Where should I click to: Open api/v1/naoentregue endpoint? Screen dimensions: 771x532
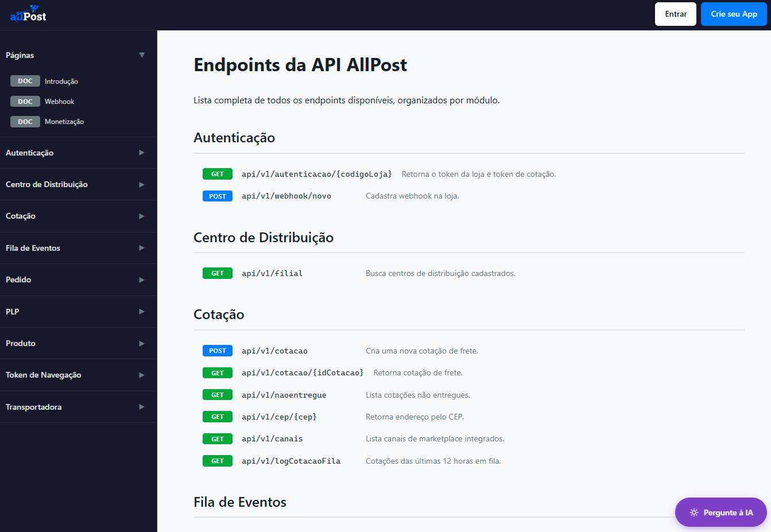tap(284, 395)
